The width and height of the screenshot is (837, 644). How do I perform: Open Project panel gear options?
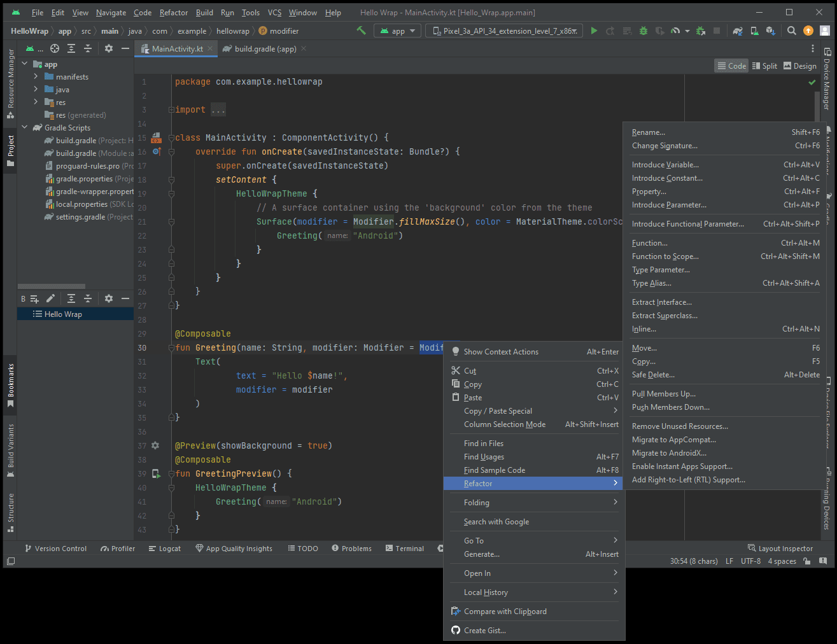pos(109,48)
